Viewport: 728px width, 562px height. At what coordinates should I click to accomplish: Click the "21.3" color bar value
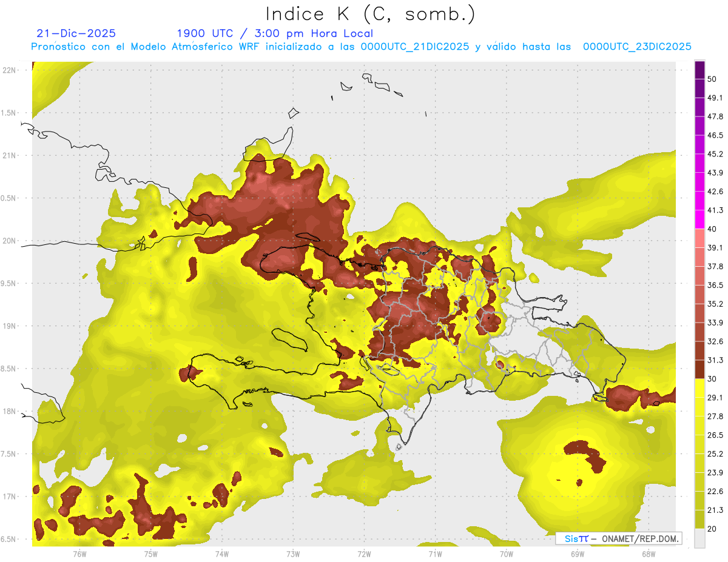coord(715,510)
